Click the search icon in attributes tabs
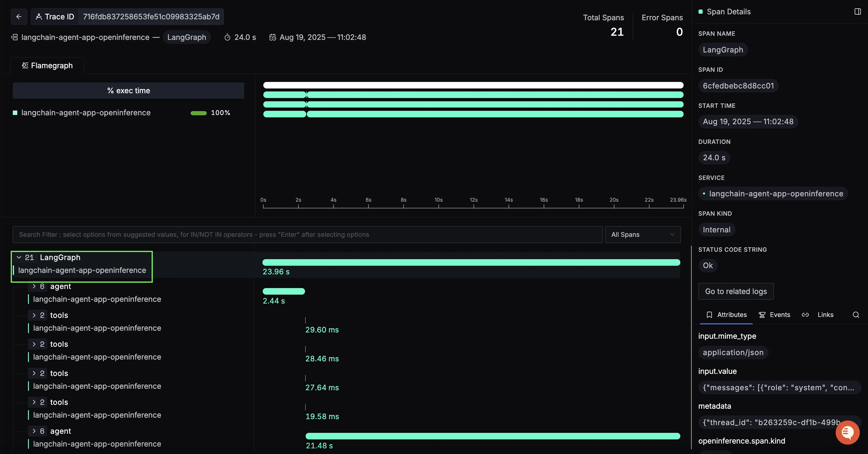 click(x=856, y=315)
